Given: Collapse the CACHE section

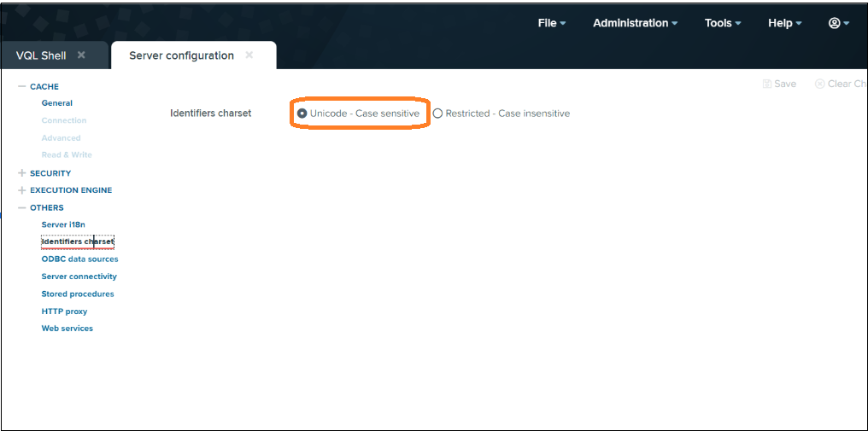Looking at the screenshot, I should click(x=22, y=87).
